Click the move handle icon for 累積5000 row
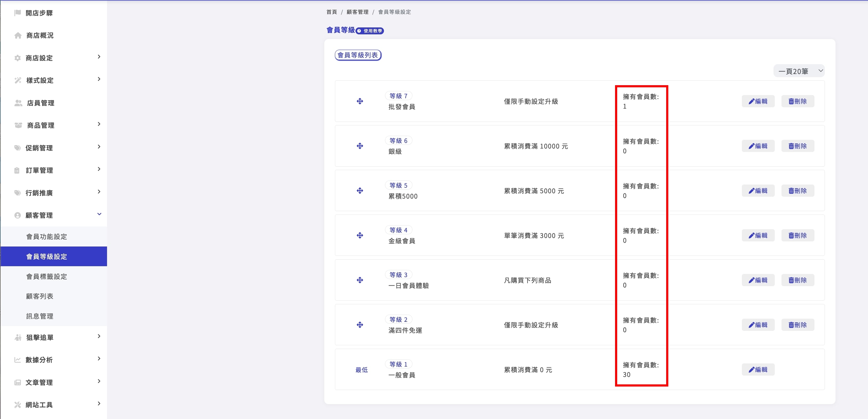This screenshot has height=419, width=868. coord(360,191)
